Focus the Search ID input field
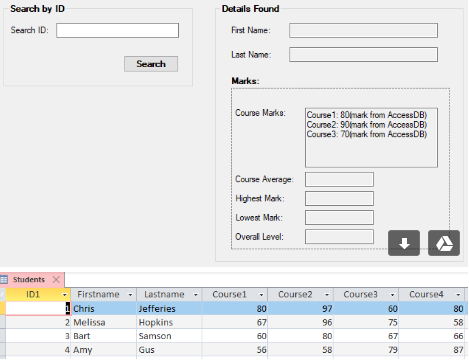The height and width of the screenshot is (363, 469). (x=117, y=30)
